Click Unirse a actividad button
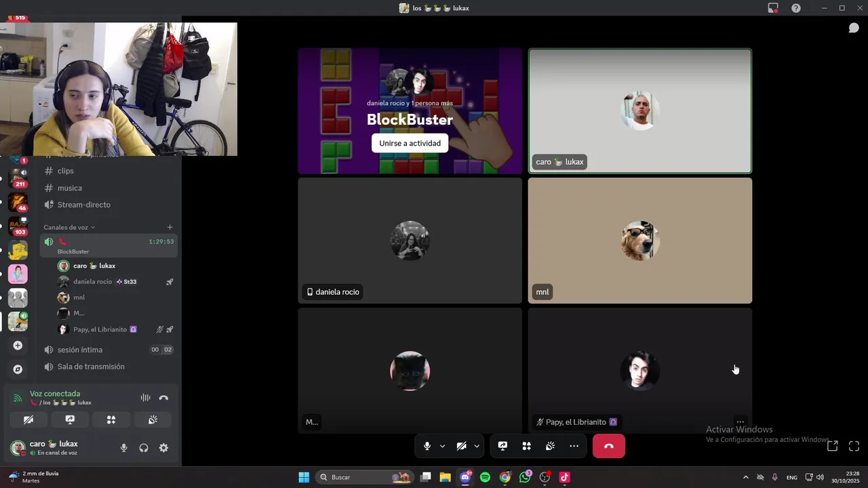 point(410,143)
